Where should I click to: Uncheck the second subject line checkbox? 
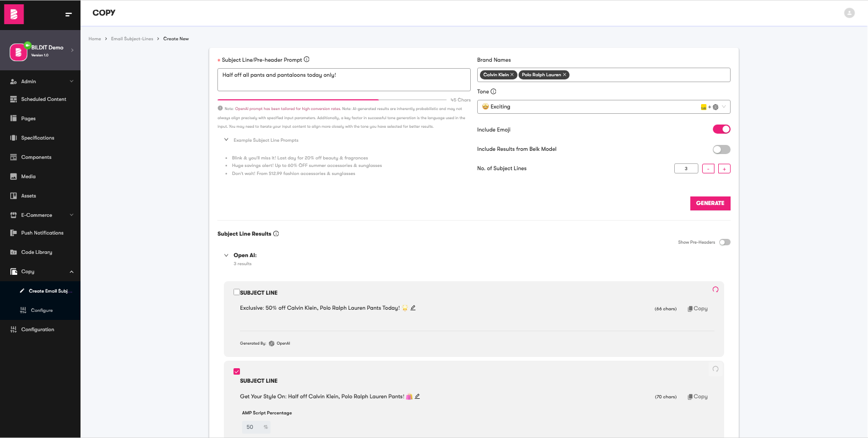pos(237,371)
